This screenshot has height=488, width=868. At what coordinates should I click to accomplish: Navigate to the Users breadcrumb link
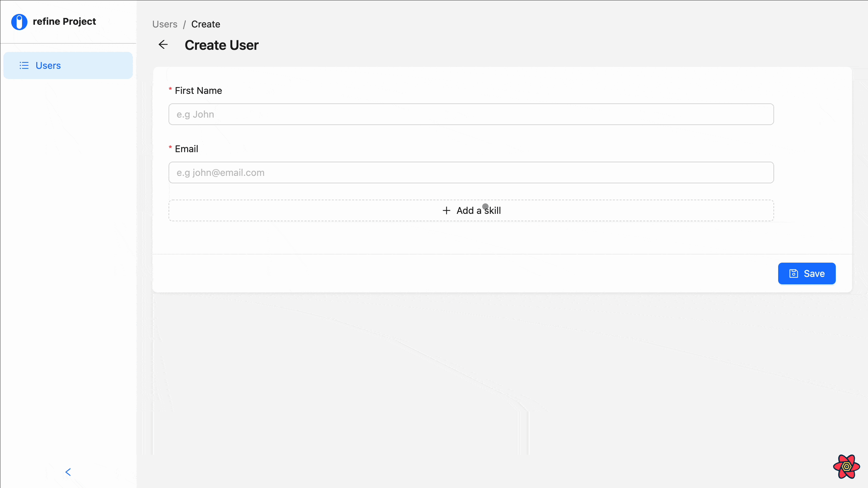(x=165, y=24)
